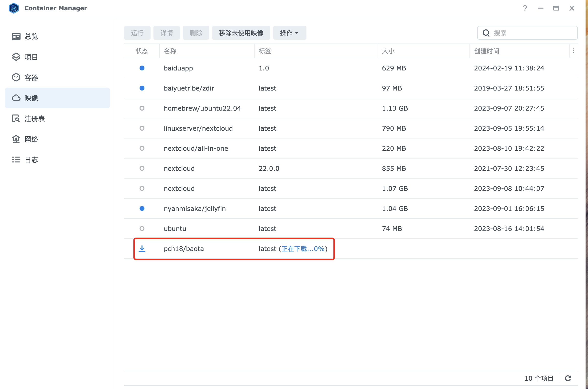588x389 pixels.
Task: Click the 74 MB size cell
Action: click(392, 229)
